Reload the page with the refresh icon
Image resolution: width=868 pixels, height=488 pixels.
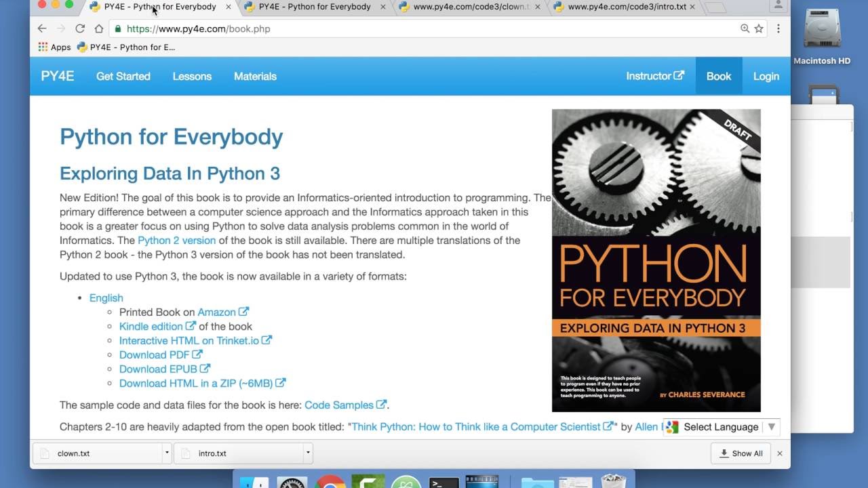(80, 28)
